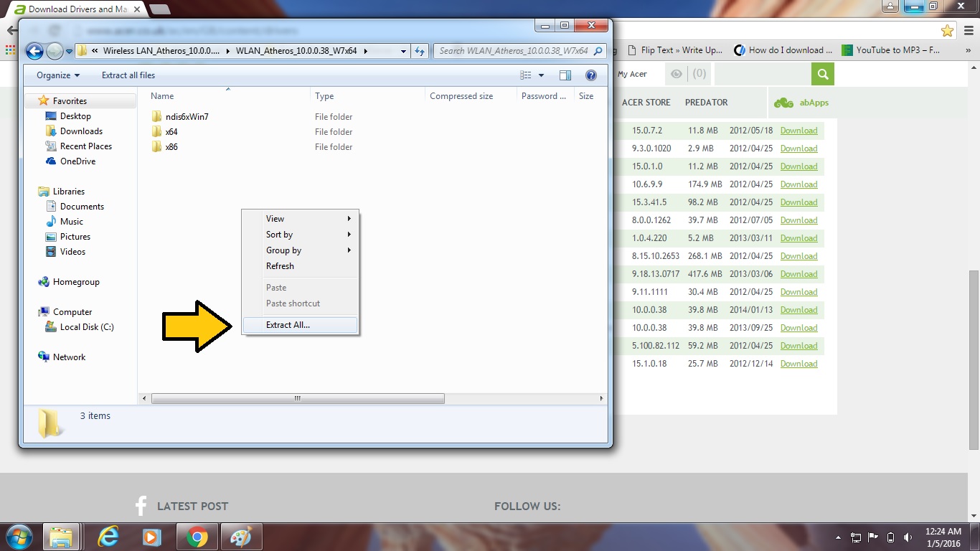Open the ACER STORE navigation link
980x551 pixels.
(x=646, y=103)
